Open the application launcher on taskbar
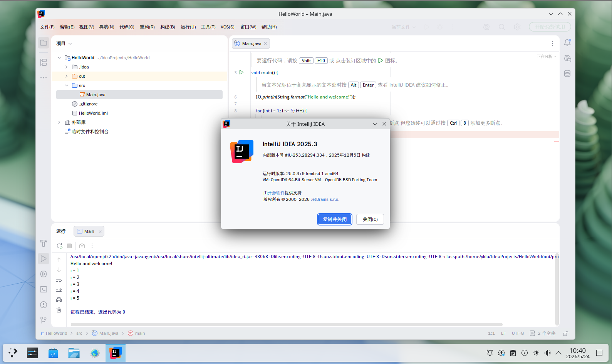Screen dimensions: 612x364 click(13, 353)
